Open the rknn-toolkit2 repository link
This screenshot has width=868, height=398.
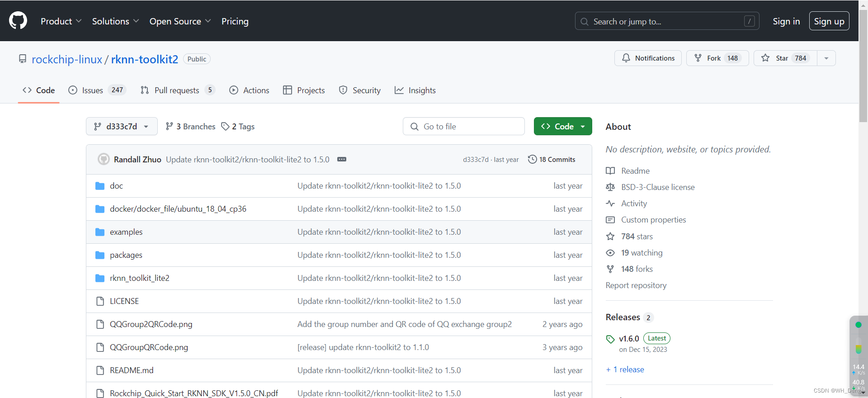pos(145,59)
